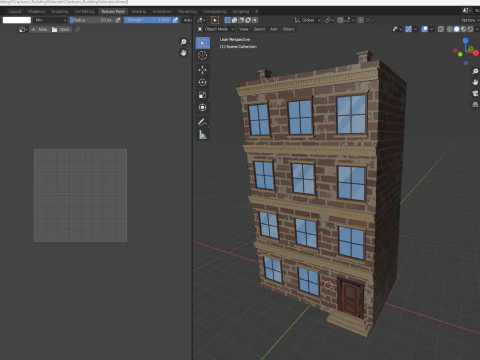Switch perspective/orthographic view icon
The height and width of the screenshot is (360, 480).
[x=475, y=105]
